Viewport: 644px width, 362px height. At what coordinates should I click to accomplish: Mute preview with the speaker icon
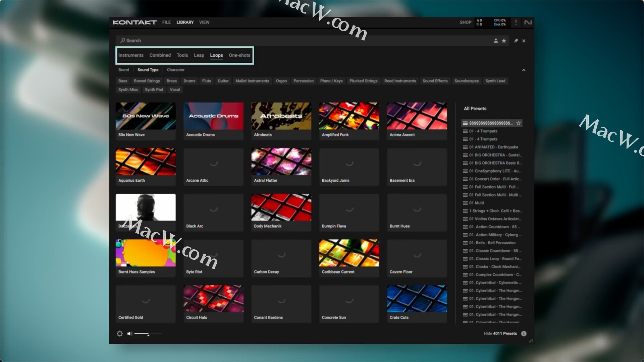click(130, 334)
